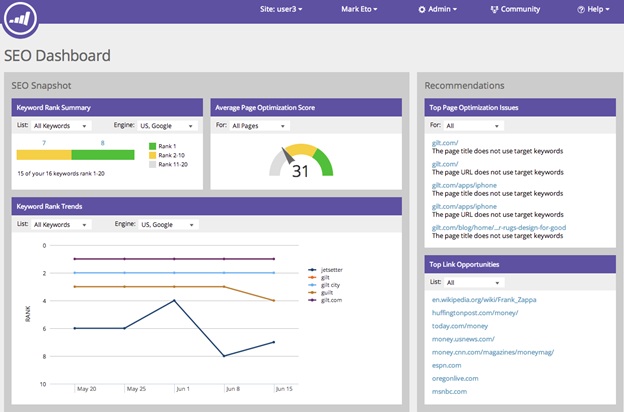Open the All Pages dropdown

point(259,126)
